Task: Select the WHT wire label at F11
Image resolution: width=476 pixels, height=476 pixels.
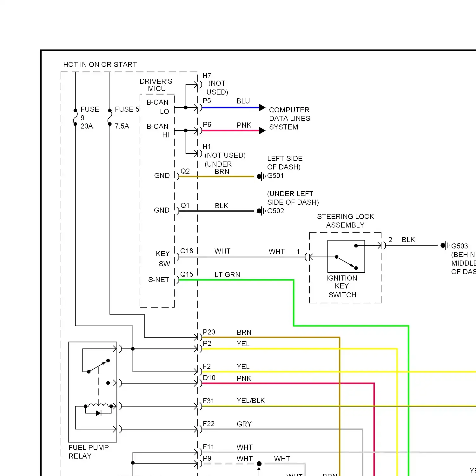Action: [245, 447]
